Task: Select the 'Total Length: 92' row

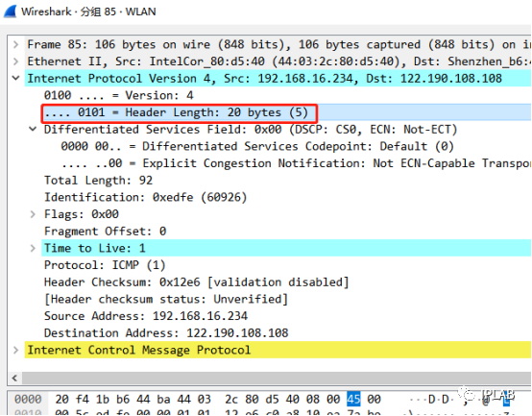Action: pyautogui.click(x=286, y=181)
